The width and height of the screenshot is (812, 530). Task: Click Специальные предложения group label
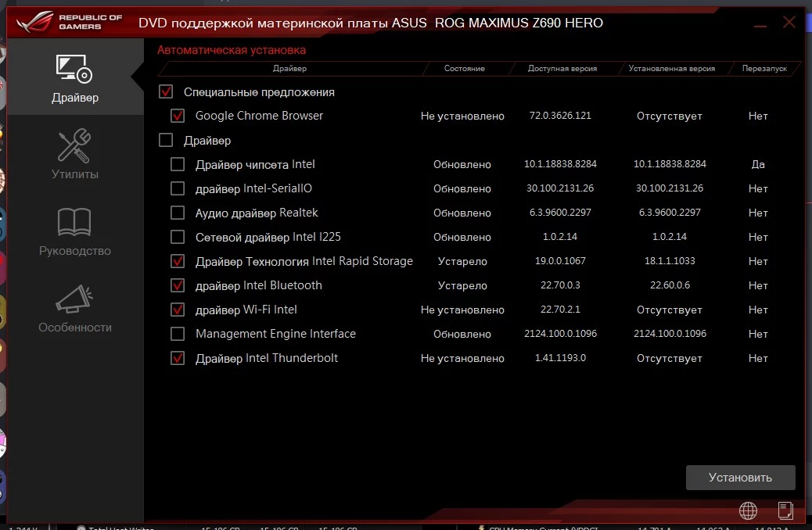pos(259,92)
